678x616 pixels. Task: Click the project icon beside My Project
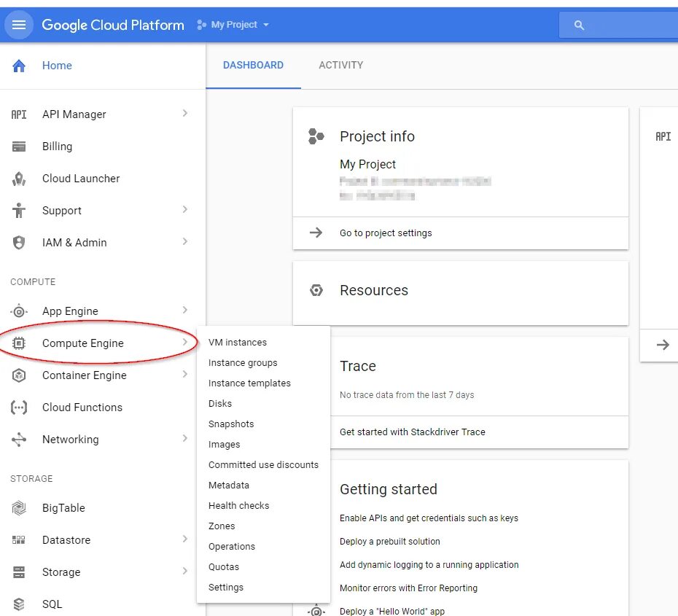(x=201, y=25)
